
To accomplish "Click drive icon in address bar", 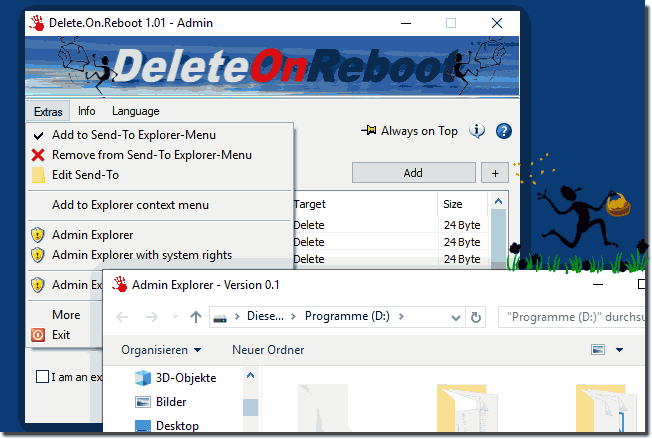I will (x=220, y=319).
